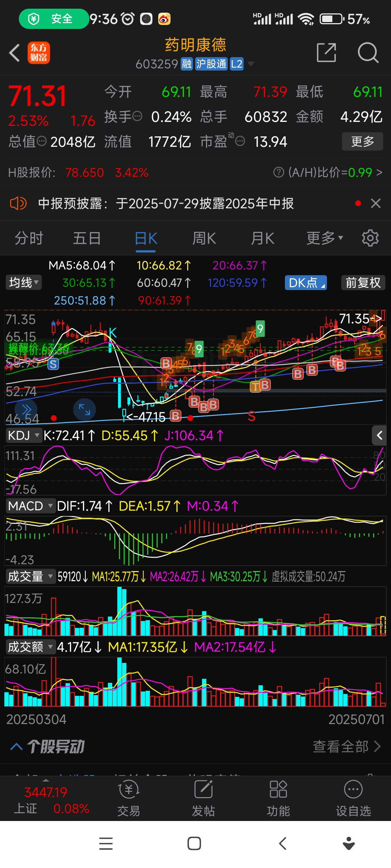Tap the H股报价 78.650 value

click(85, 173)
